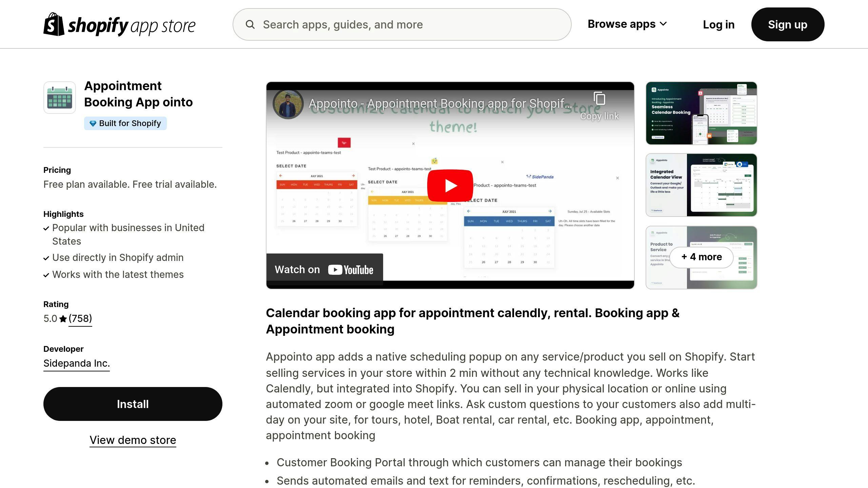Click 'Use directly in Shopify admin' highlight
This screenshot has width=868, height=488.
pos(118,258)
